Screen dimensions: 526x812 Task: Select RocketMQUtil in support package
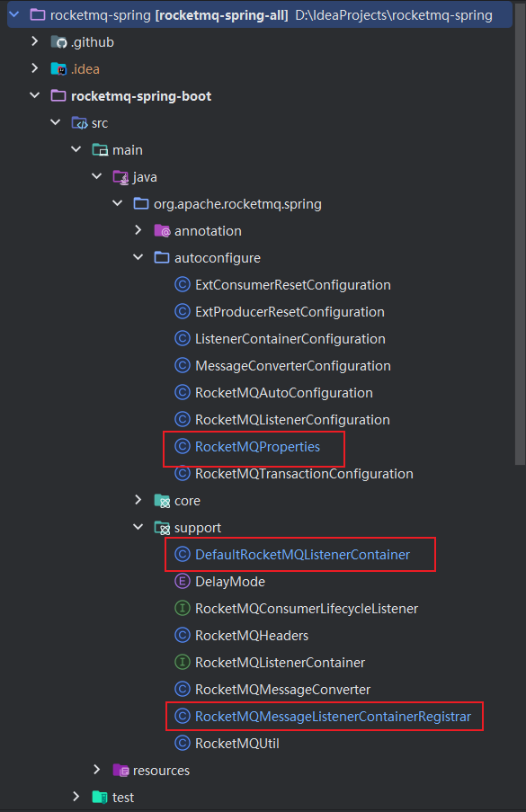coord(236,743)
